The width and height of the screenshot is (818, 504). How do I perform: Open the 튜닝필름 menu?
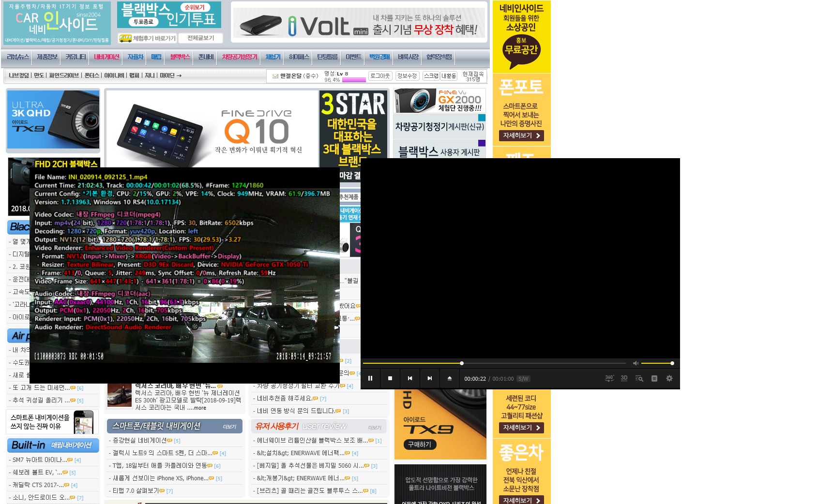click(327, 57)
